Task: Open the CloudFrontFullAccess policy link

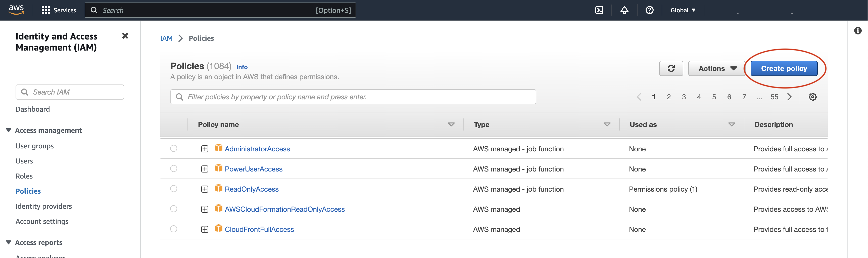Action: [259, 229]
